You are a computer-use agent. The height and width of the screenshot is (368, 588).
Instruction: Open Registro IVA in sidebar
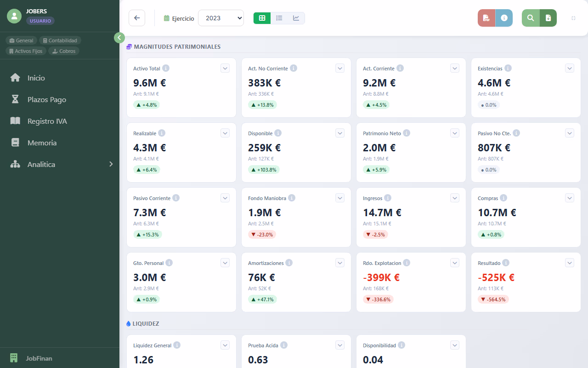(47, 121)
